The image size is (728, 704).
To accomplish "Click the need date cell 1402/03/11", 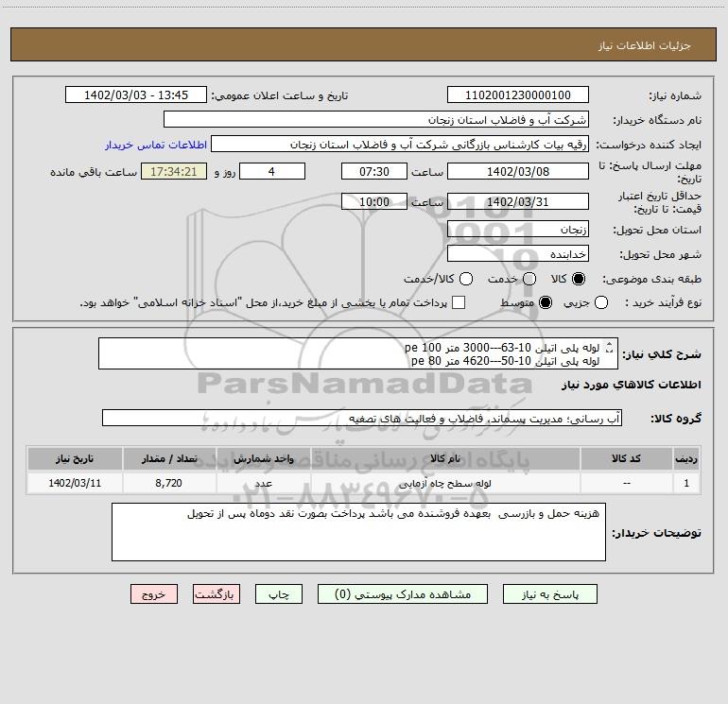I will 75,483.
